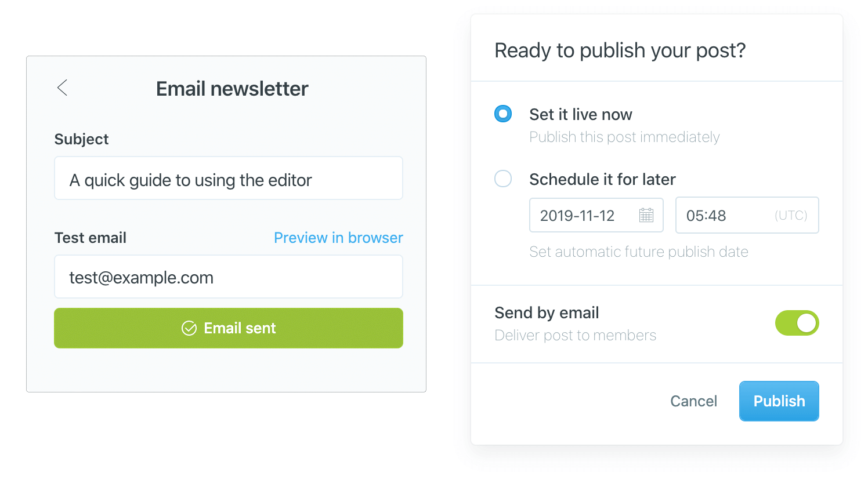Open 'Preview in browser' link
Screen dimensions: 868x480
[x=338, y=238]
